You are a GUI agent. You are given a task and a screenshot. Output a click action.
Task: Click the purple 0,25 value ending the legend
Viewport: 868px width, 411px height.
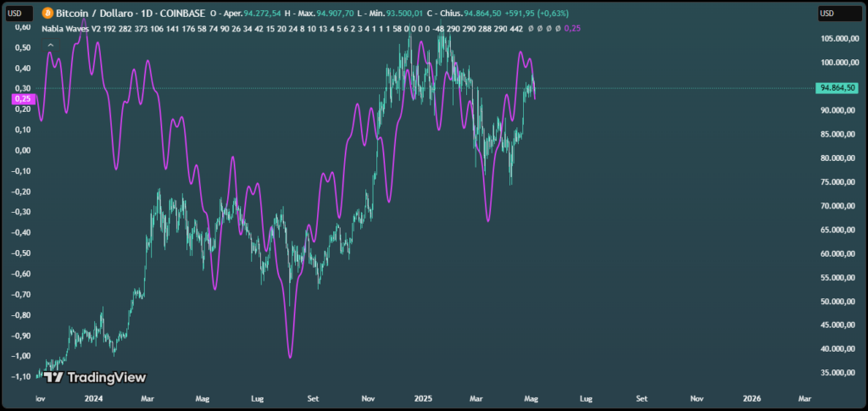click(x=576, y=28)
